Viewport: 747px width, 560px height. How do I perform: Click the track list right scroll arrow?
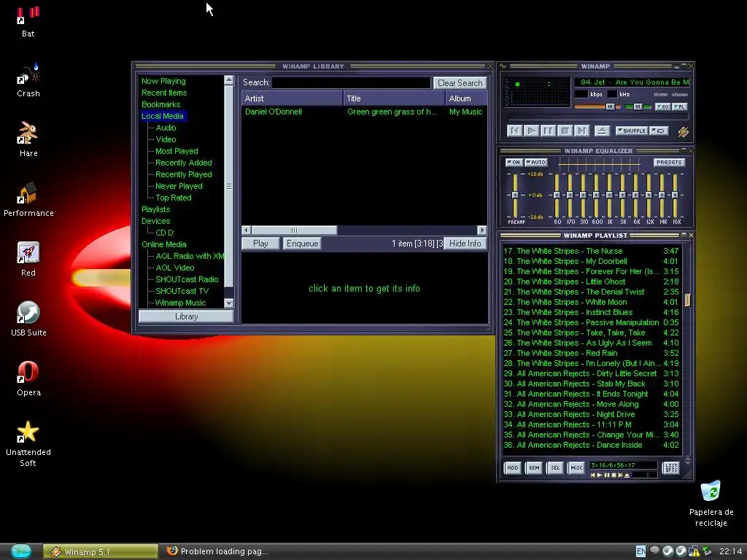click(482, 230)
